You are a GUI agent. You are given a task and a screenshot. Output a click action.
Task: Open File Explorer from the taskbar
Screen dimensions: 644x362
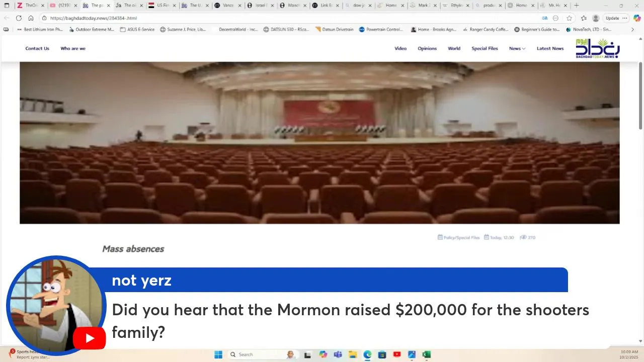point(353,354)
